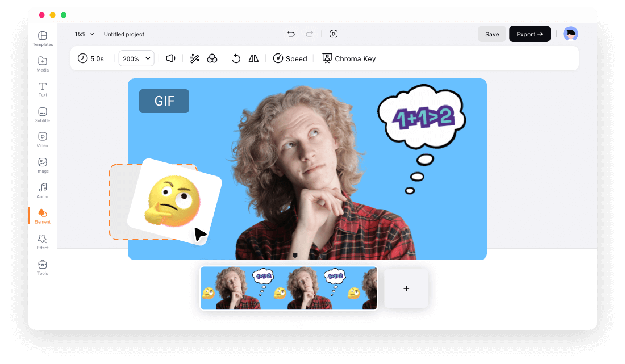Open the Speed settings
Screen dimensions: 625x364
(290, 58)
